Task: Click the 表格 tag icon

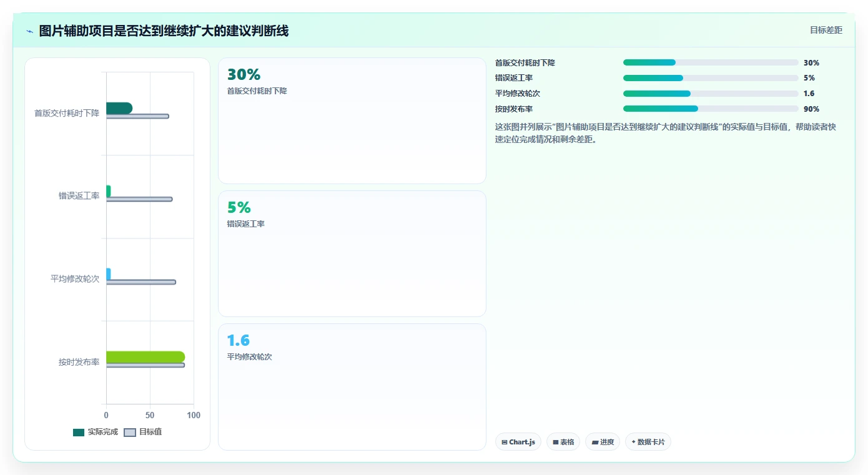Action: [556, 442]
